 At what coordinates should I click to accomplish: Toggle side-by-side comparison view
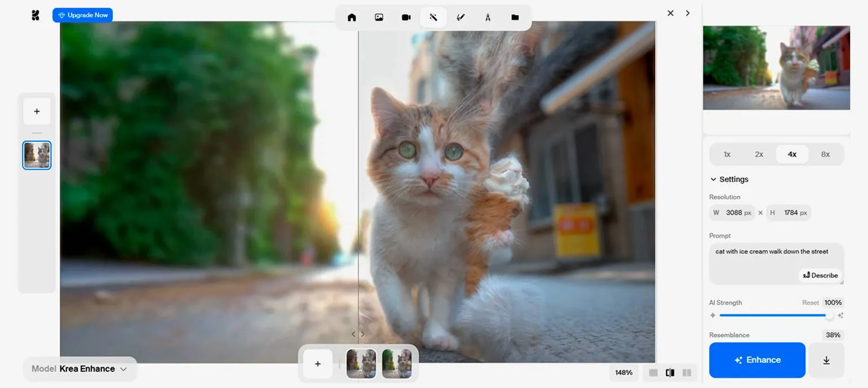pyautogui.click(x=687, y=373)
